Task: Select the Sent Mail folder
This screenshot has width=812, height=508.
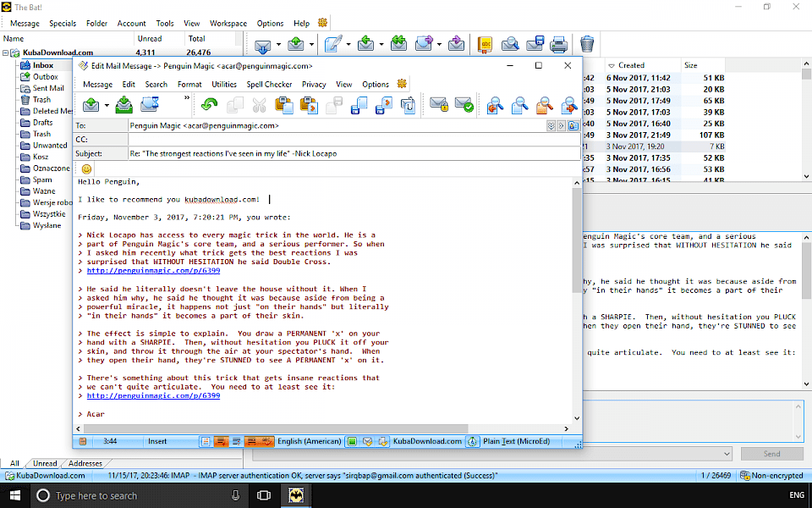Action: [48, 88]
